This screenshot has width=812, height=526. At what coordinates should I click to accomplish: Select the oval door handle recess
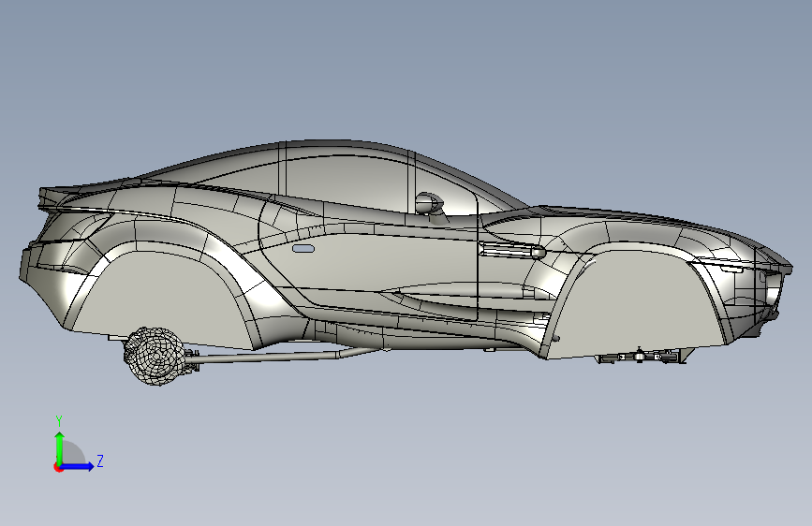(303, 249)
